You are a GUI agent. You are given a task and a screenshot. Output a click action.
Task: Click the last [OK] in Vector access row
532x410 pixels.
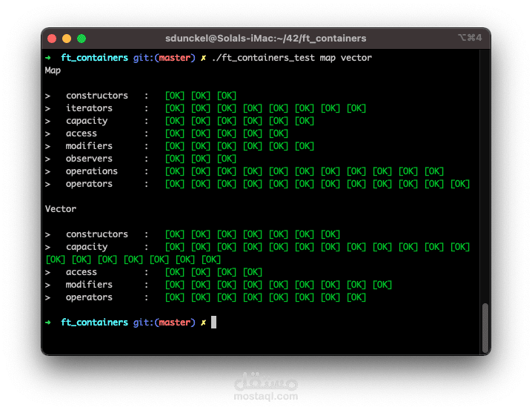(x=253, y=272)
